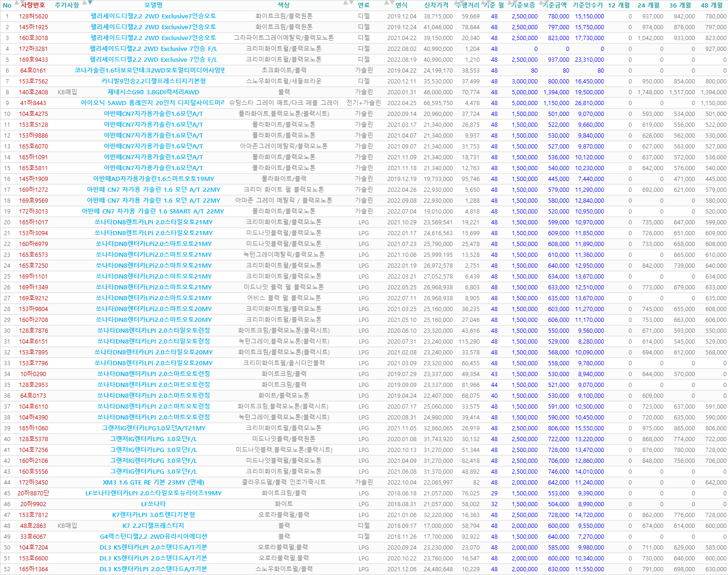Select car number 165하1364
This screenshot has height=575, width=728.
[33, 569]
